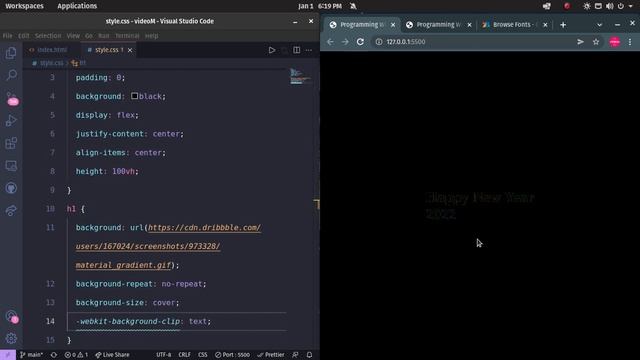The width and height of the screenshot is (640, 360).
Task: Open the File menu in VS Code
Action: [8, 36]
